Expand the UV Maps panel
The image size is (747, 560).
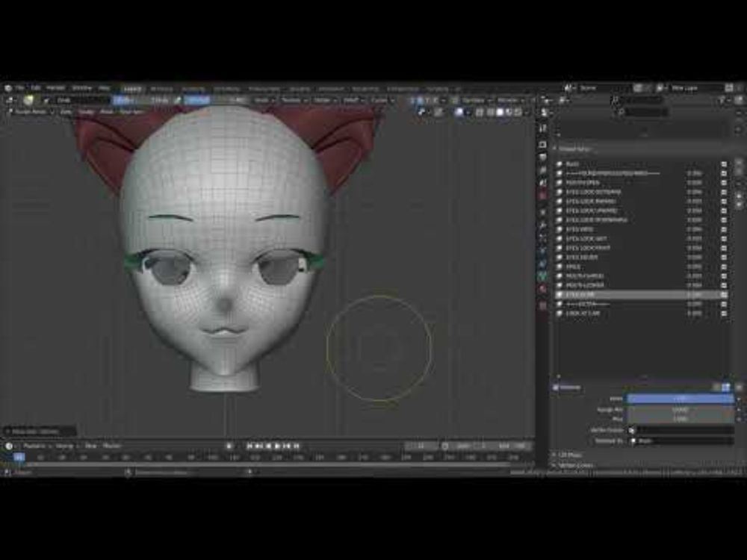(x=568, y=455)
